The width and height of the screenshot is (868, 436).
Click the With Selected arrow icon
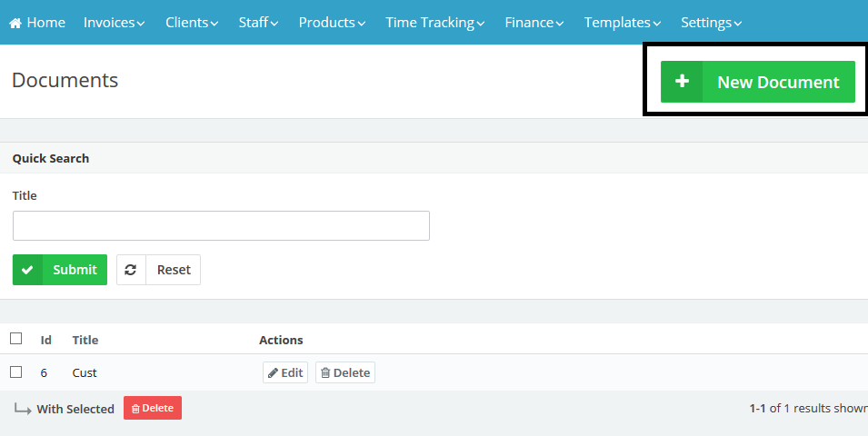(23, 409)
